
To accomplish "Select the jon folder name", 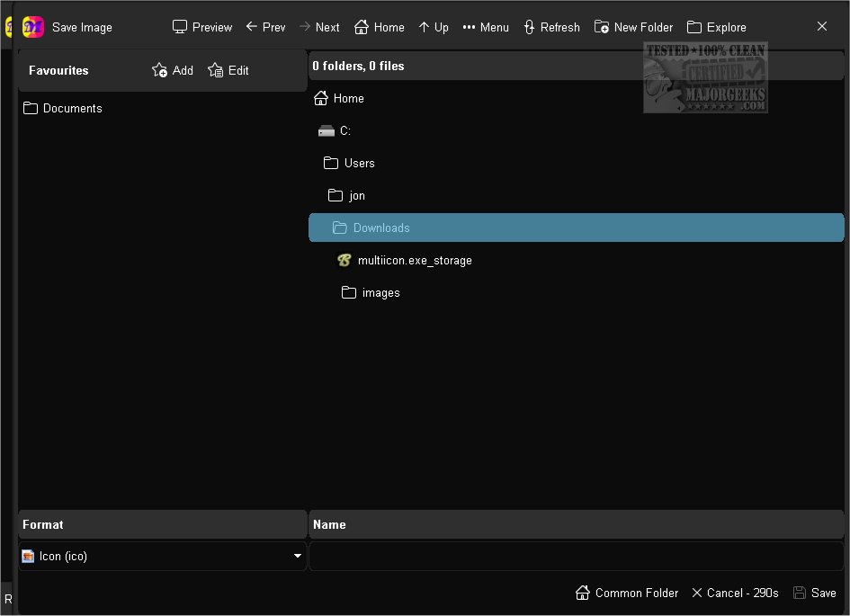I will point(357,195).
